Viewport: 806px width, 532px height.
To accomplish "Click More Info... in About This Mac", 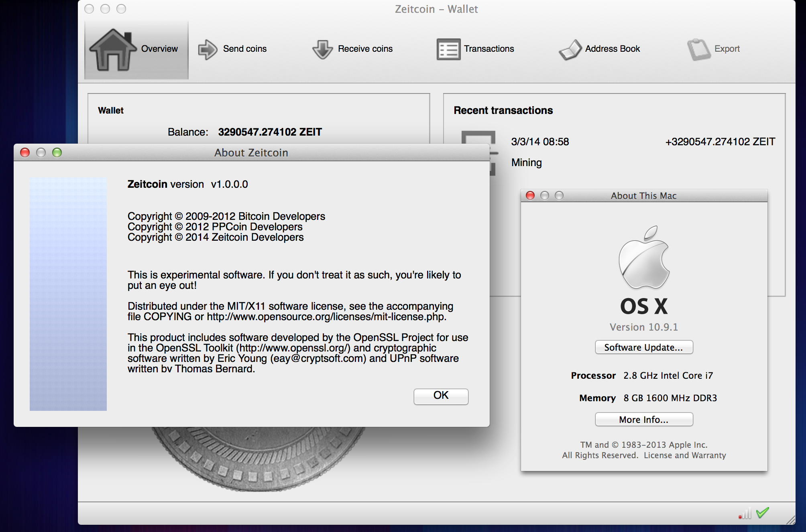I will click(644, 420).
